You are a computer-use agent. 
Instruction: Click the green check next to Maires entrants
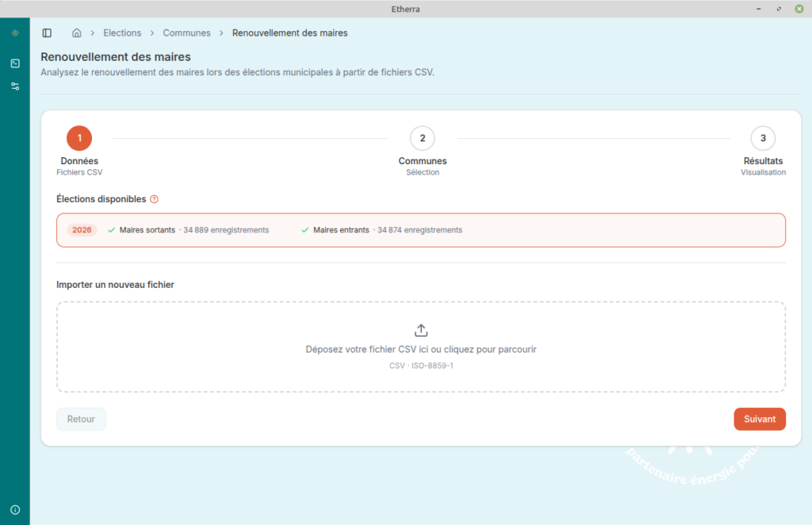pyautogui.click(x=305, y=230)
